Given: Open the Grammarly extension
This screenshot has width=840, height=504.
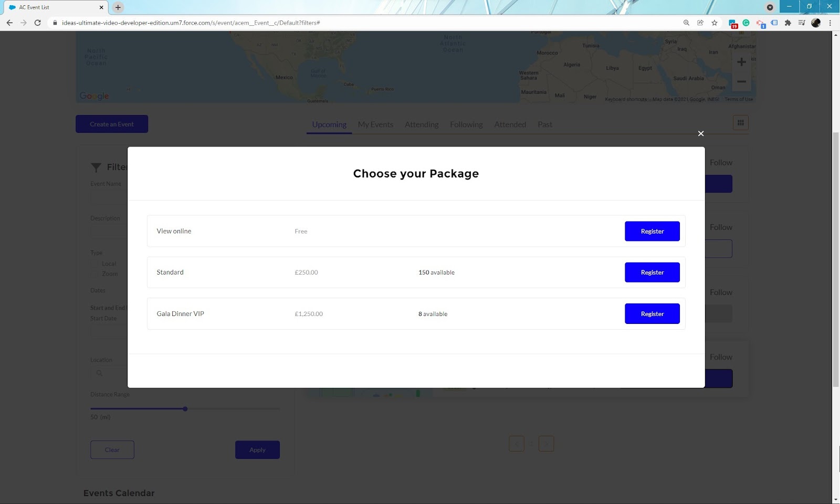Looking at the screenshot, I should click(x=746, y=23).
